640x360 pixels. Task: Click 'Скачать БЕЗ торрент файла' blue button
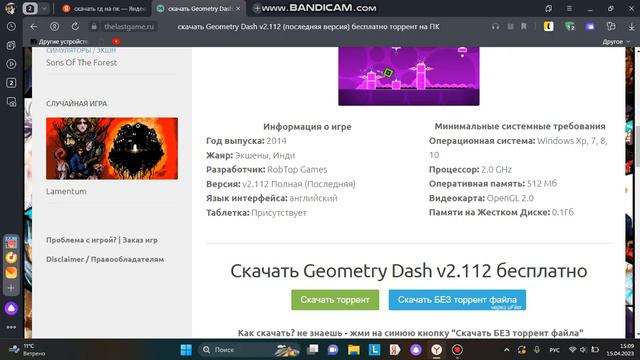(457, 300)
